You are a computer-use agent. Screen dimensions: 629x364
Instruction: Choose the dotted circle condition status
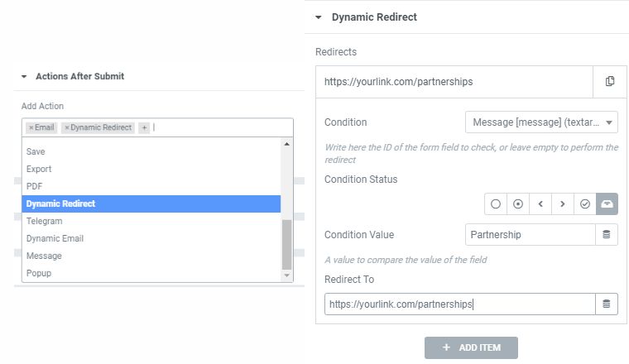[x=518, y=204]
